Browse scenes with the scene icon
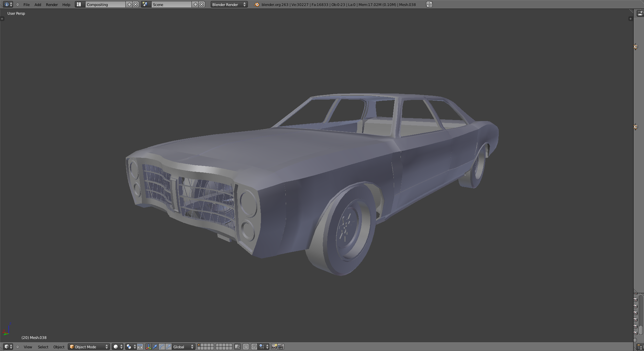Image resolution: width=644 pixels, height=351 pixels. coord(146,4)
